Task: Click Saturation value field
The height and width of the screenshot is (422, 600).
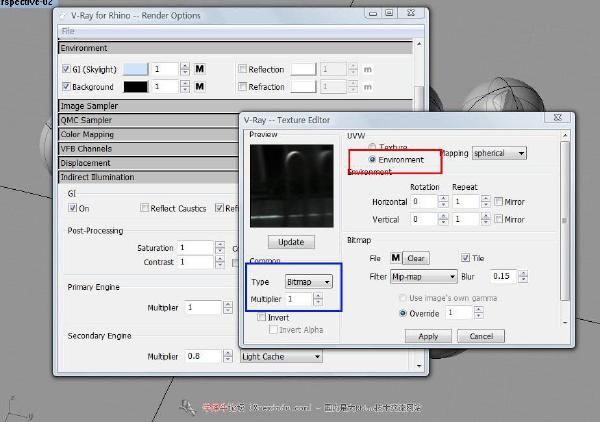Action: pyautogui.click(x=196, y=248)
